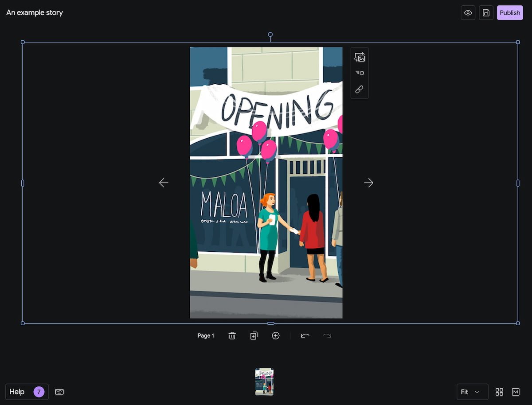Switch to grid view
Viewport: 532px width, 405px height.
499,392
